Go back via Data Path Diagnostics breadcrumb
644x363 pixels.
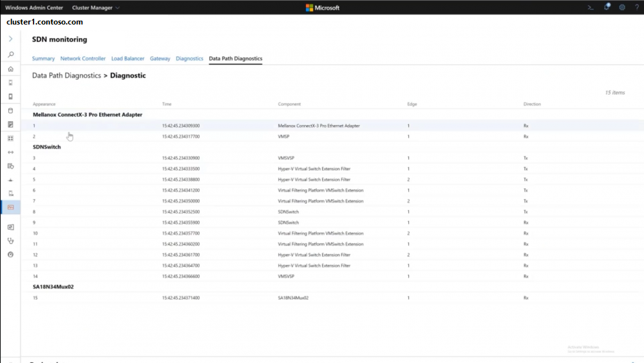(x=66, y=75)
